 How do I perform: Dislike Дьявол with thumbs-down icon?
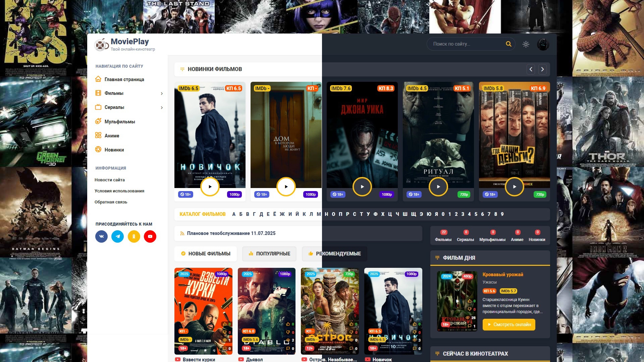coord(288,333)
